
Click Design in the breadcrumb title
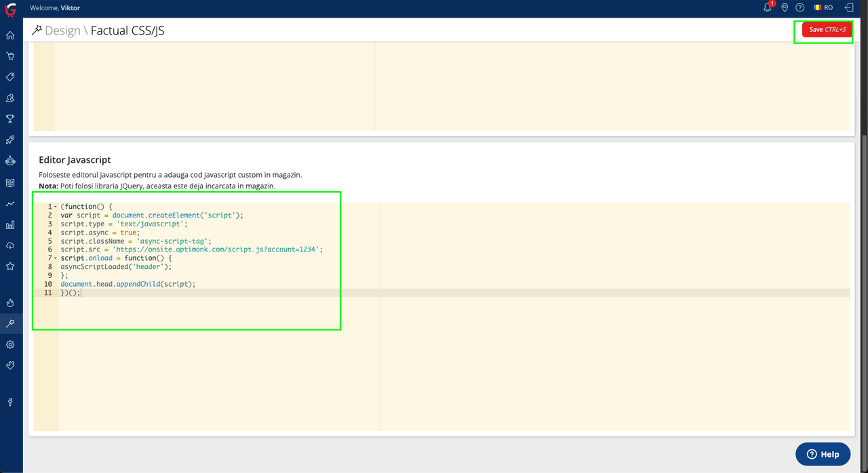pos(62,30)
